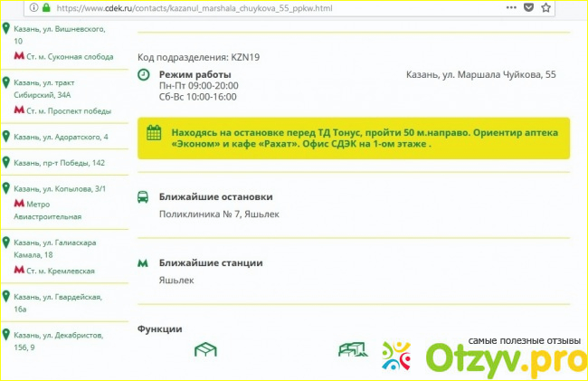Open office at пр-т Победы, 142
588x381 pixels.
(x=59, y=163)
